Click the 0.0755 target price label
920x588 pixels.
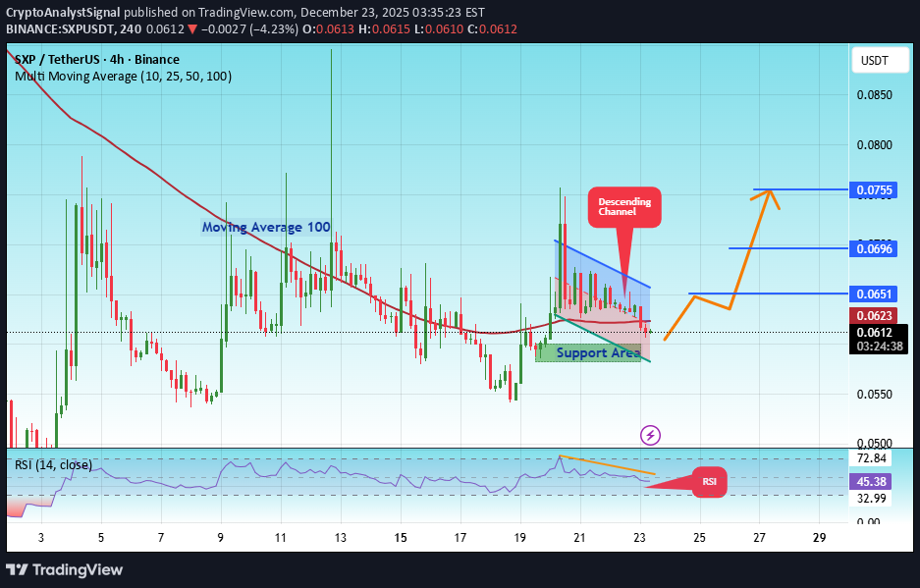click(872, 190)
